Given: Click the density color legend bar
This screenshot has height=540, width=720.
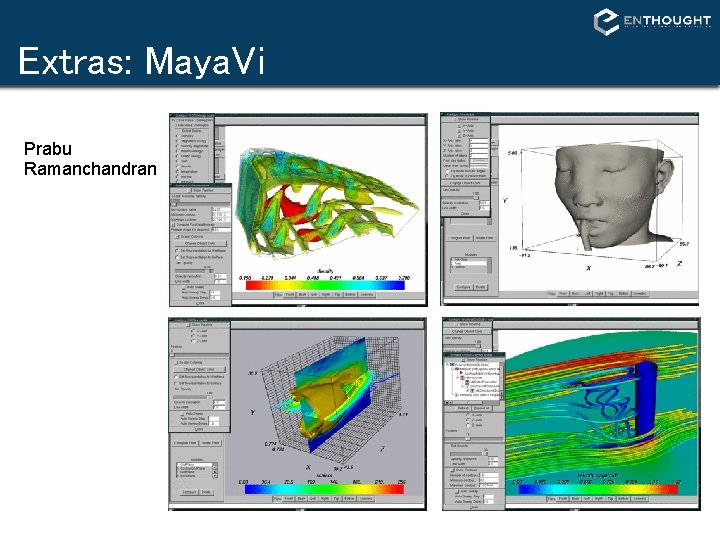Looking at the screenshot, I should pos(325,286).
